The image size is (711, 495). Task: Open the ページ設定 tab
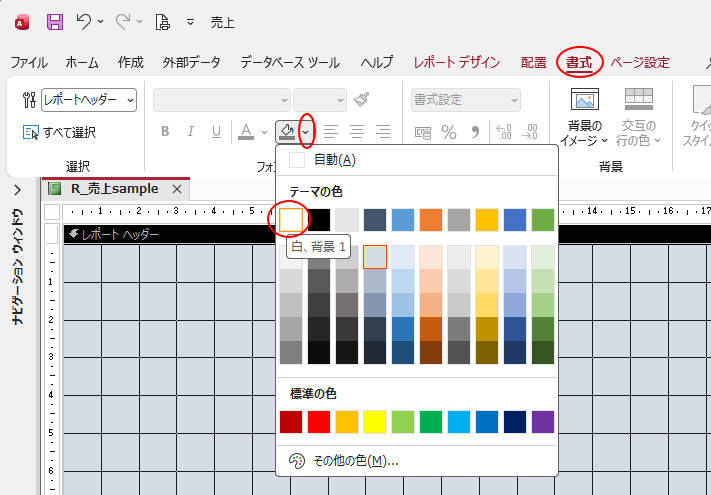click(640, 62)
